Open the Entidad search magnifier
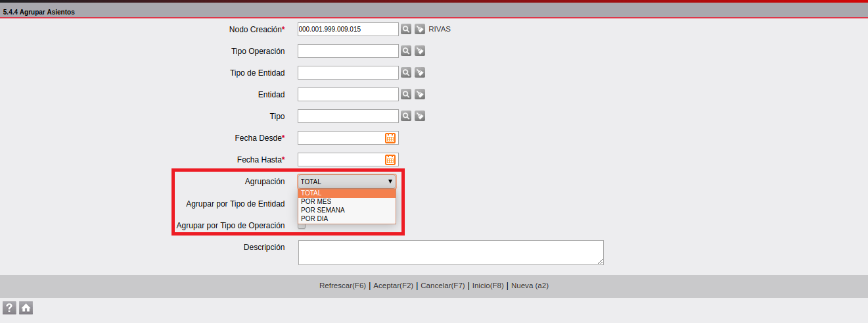This screenshot has width=868, height=323. pos(406,95)
